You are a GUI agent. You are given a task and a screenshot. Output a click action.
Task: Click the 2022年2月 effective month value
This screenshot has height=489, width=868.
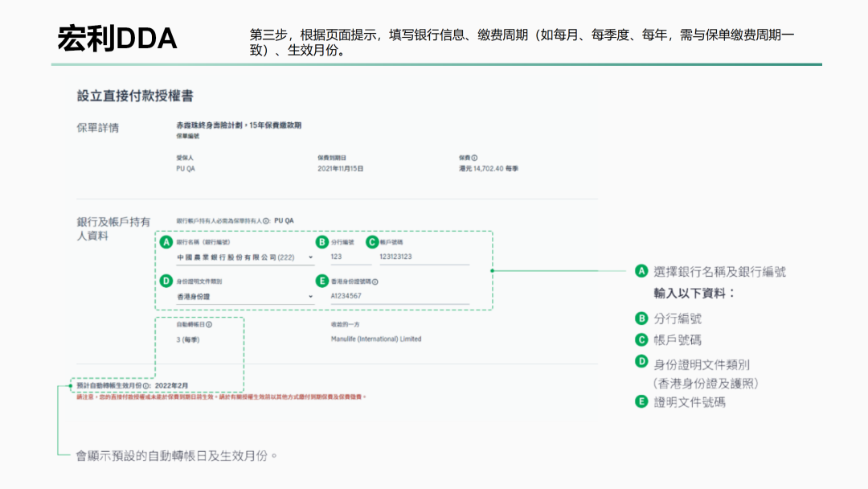[x=172, y=385]
